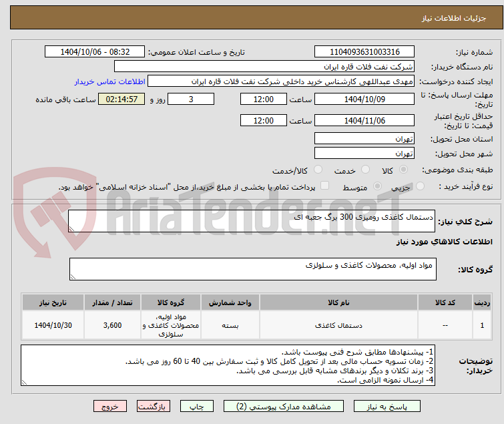Image resolution: width=504 pixels, height=424 pixels.
Task: Click the اطلاعات کالاهای مورد نیاز heading
Action: point(445,242)
